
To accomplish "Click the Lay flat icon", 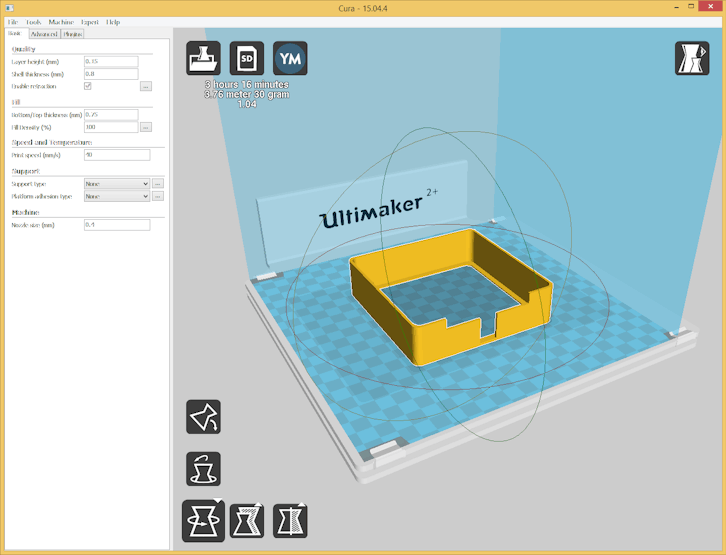I will click(203, 417).
